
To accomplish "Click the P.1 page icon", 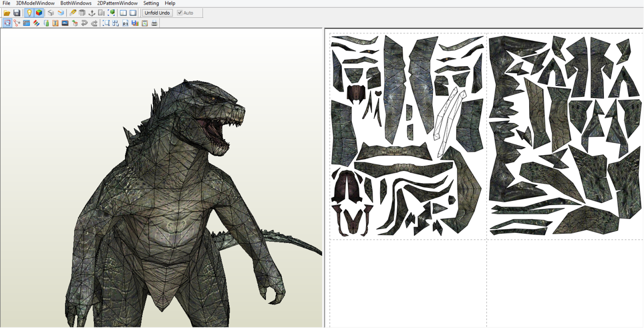I will point(126,23).
